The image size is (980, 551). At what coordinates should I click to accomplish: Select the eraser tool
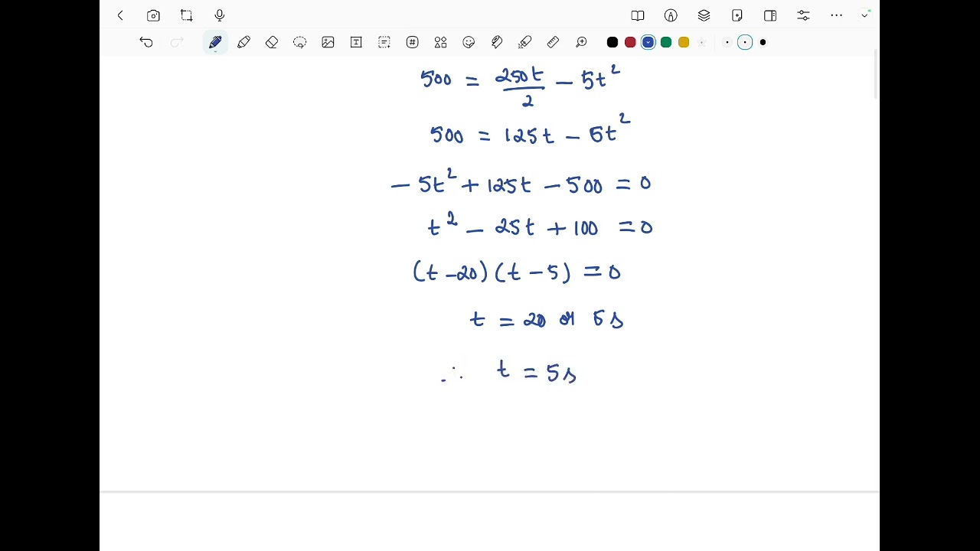[x=272, y=42]
